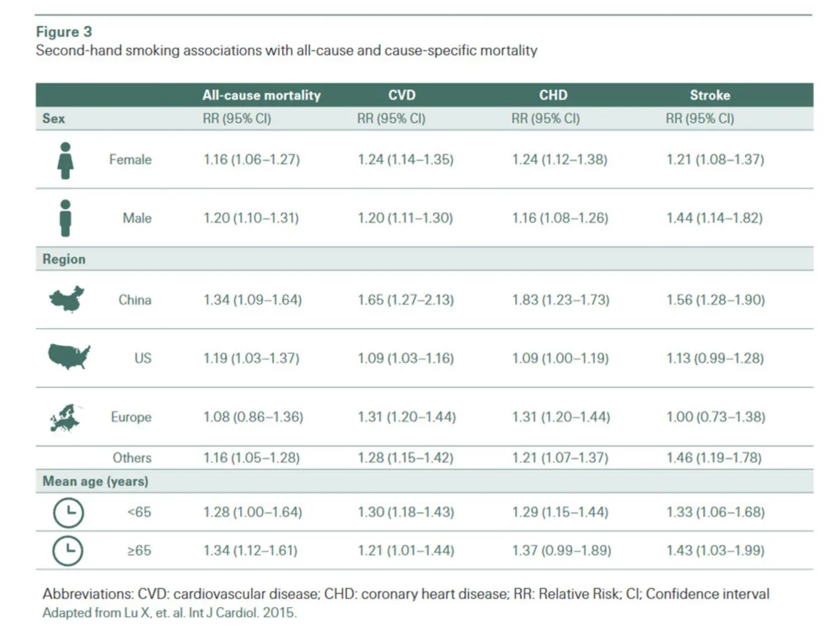The width and height of the screenshot is (840, 629).
Task: Select the Male row label
Action: pyautogui.click(x=136, y=218)
